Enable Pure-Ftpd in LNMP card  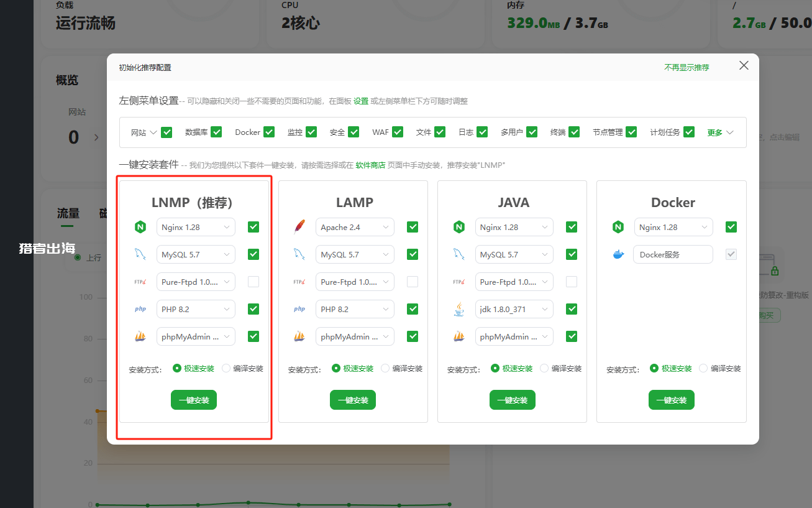[x=253, y=282]
